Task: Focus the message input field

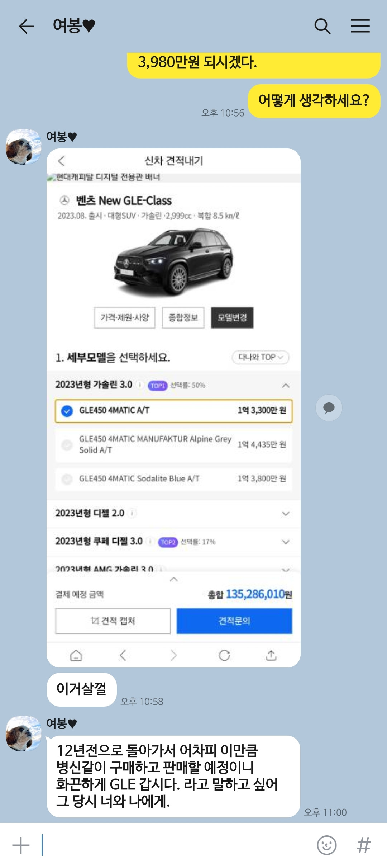Action: 176,845
